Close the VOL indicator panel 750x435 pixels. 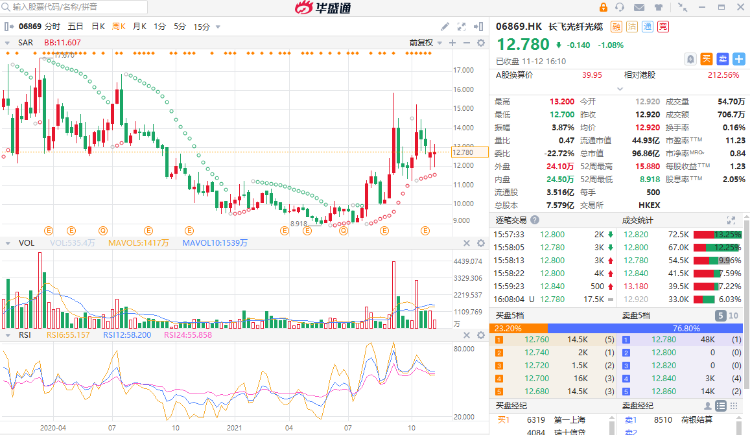(x=466, y=243)
